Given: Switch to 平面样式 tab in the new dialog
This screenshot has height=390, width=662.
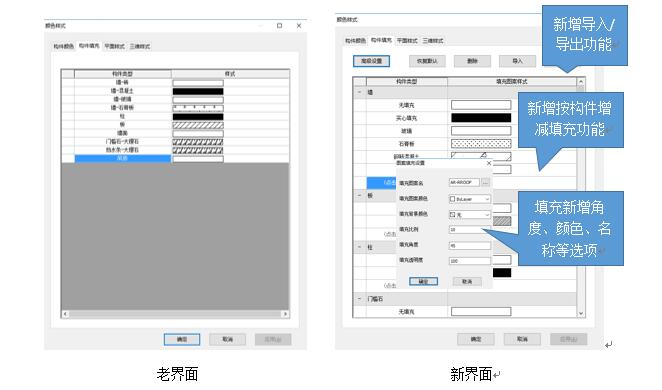Looking at the screenshot, I should click(x=407, y=41).
